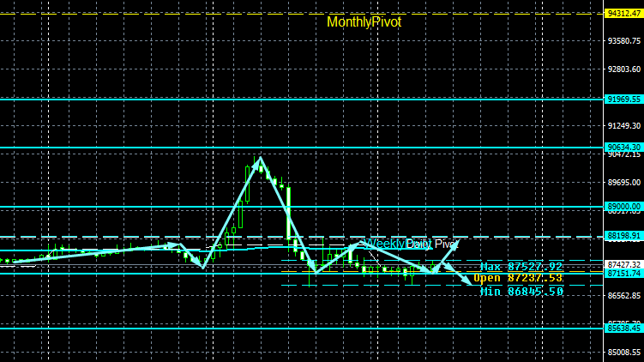Click the Min 86845.50 label
This screenshot has height=362, width=644.
pyautogui.click(x=521, y=292)
